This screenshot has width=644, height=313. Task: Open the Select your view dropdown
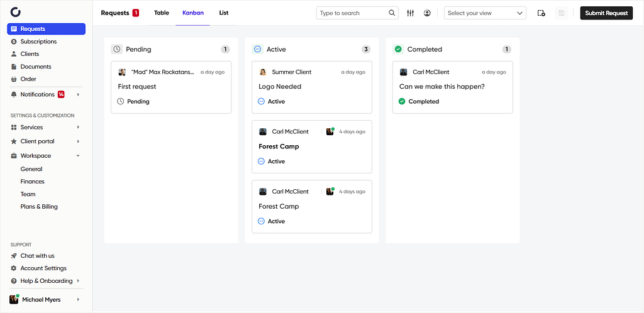coord(485,13)
